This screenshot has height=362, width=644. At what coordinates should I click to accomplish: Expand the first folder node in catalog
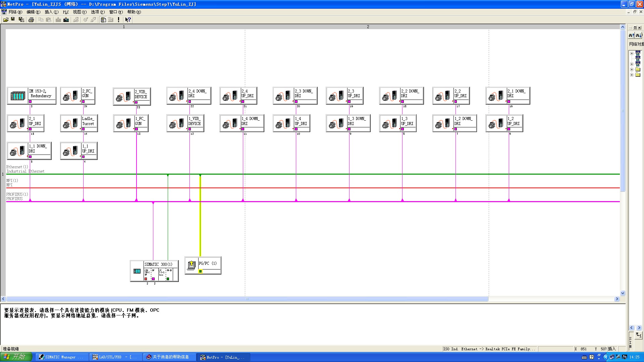click(x=632, y=70)
